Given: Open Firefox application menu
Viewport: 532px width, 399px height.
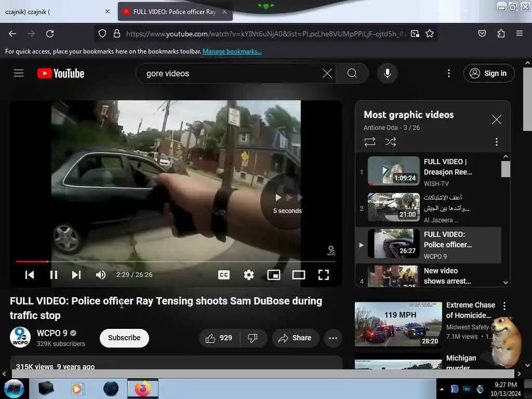Looking at the screenshot, I should tap(520, 34).
